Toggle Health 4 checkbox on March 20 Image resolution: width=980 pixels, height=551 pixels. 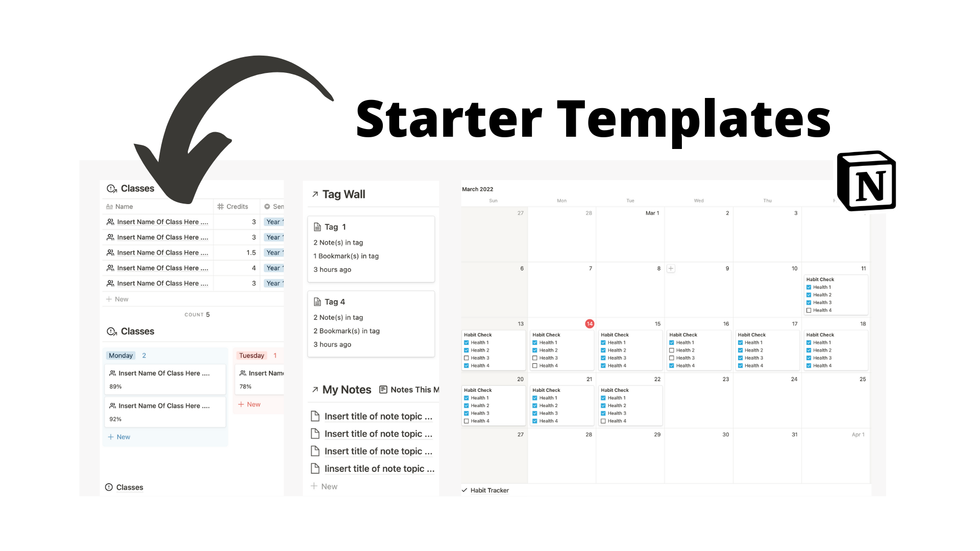click(x=467, y=421)
